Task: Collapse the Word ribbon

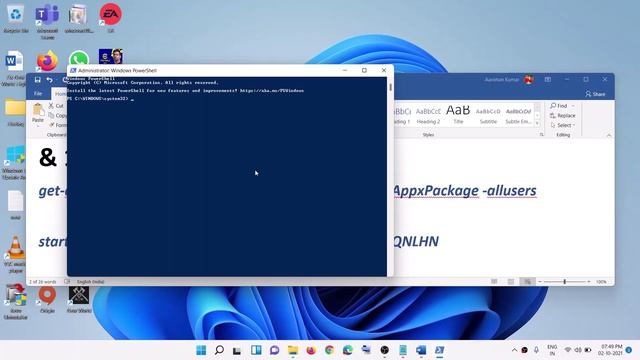Action: pos(609,135)
